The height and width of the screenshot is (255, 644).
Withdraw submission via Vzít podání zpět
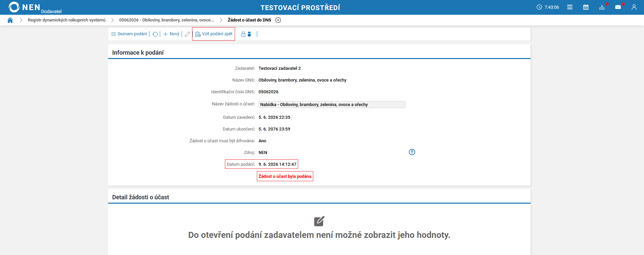(x=214, y=34)
